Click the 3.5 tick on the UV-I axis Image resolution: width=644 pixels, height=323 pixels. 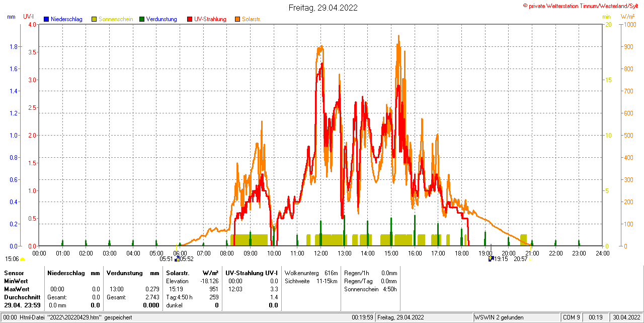pos(33,52)
